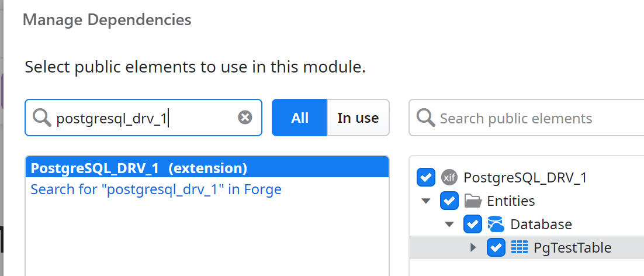
Task: Collapse the Entities tree node
Action: click(x=426, y=201)
